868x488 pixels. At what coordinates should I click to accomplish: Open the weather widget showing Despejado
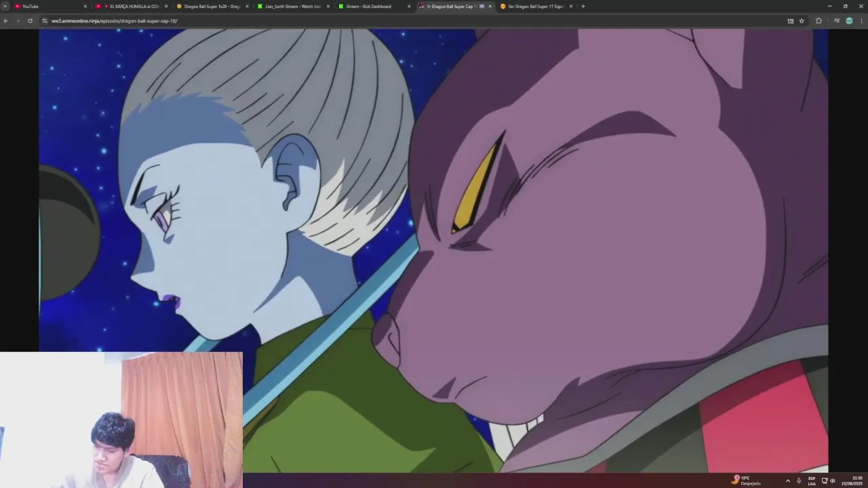[746, 480]
